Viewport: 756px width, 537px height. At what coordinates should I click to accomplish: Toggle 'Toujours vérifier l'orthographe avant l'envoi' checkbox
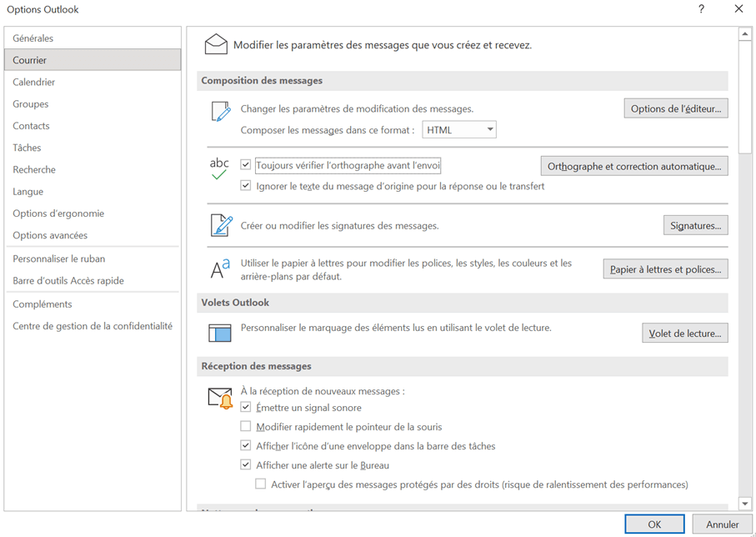click(x=246, y=165)
